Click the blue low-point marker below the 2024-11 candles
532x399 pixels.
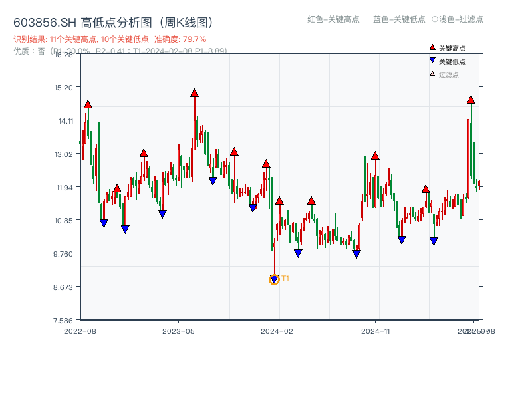(401, 239)
